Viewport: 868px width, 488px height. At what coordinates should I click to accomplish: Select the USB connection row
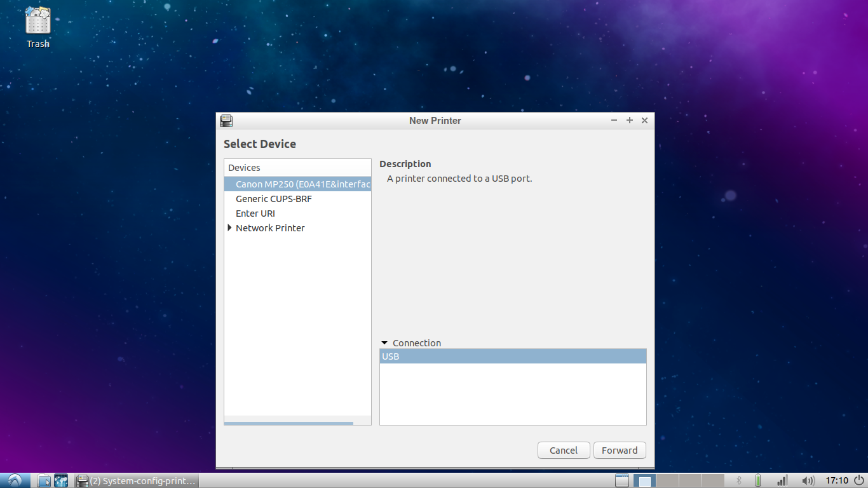pyautogui.click(x=513, y=356)
